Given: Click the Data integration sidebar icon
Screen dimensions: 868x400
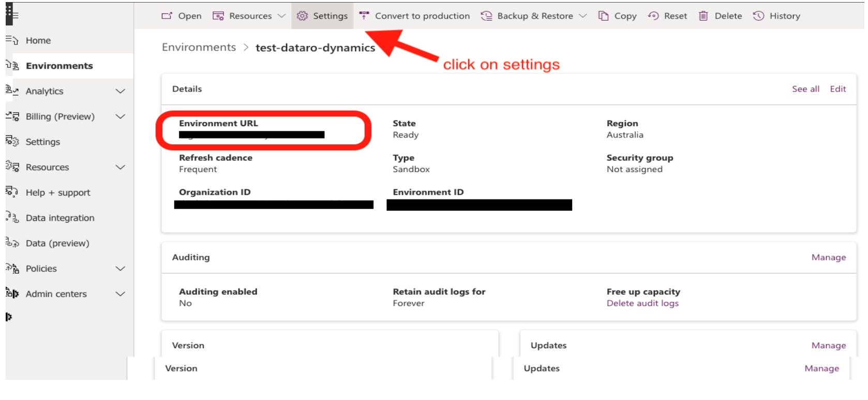Looking at the screenshot, I should [12, 218].
